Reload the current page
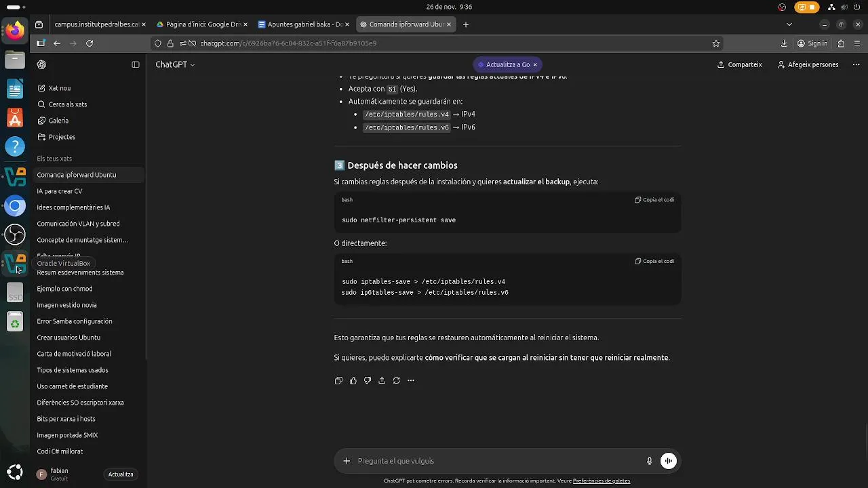The image size is (868, 488). click(90, 43)
